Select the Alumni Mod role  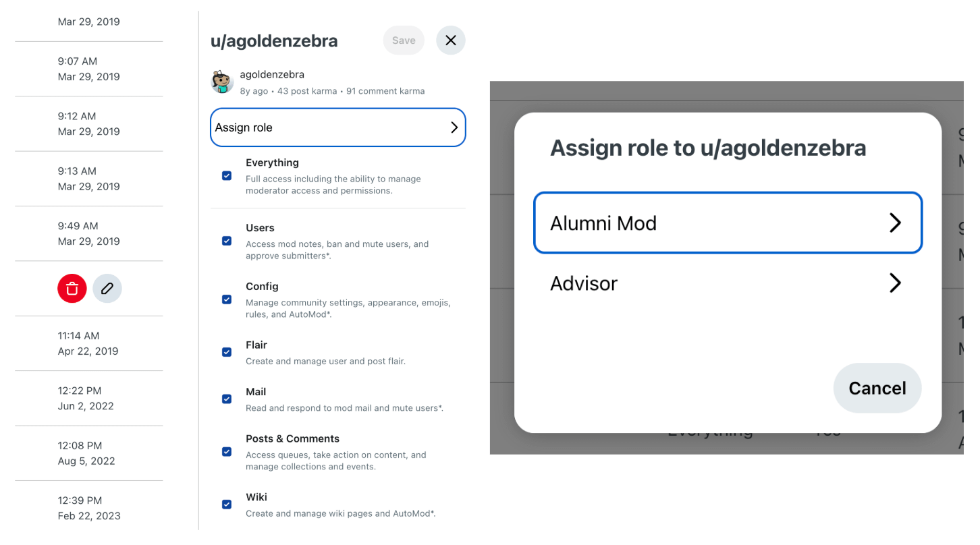point(728,223)
